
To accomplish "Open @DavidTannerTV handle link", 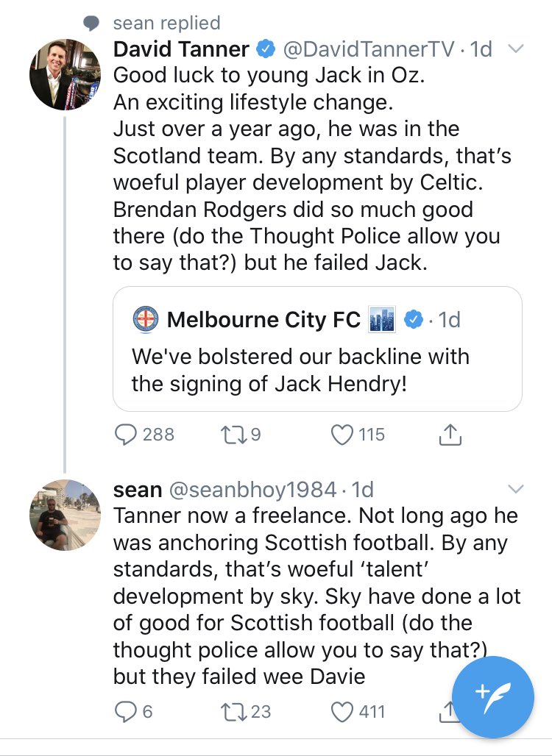I will click(x=368, y=49).
